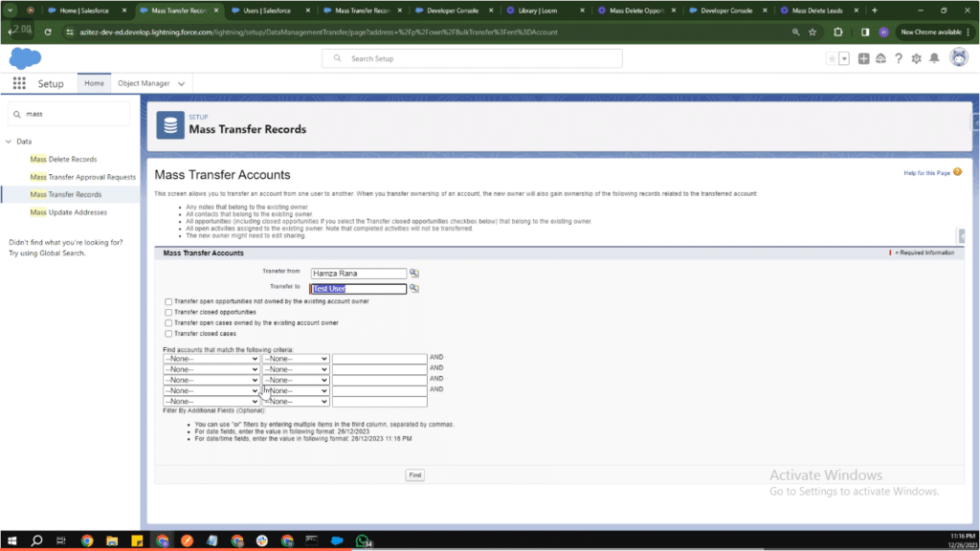Viewport: 980px width, 551px height.
Task: Check Transfer open cases owned by owner
Action: (x=168, y=323)
